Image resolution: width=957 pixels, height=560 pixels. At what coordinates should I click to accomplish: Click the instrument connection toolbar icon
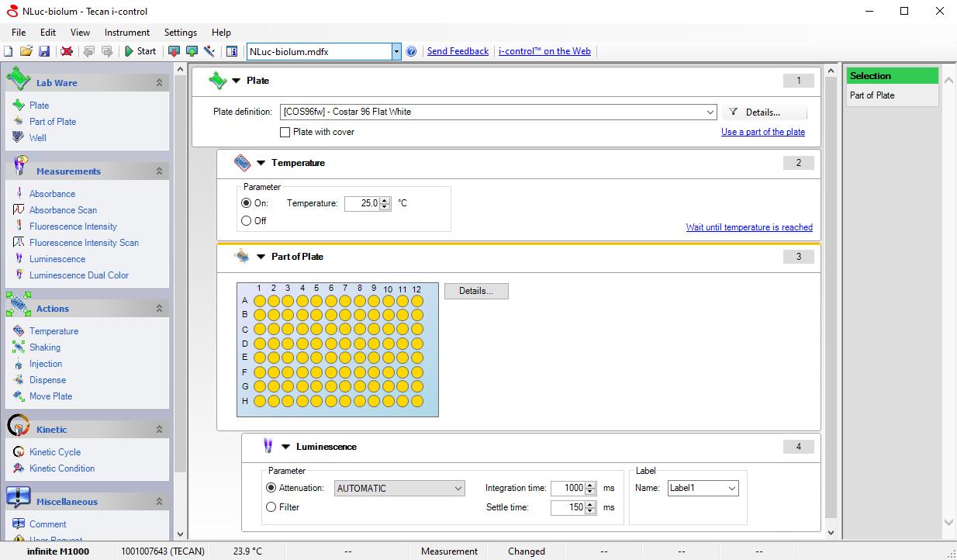209,51
